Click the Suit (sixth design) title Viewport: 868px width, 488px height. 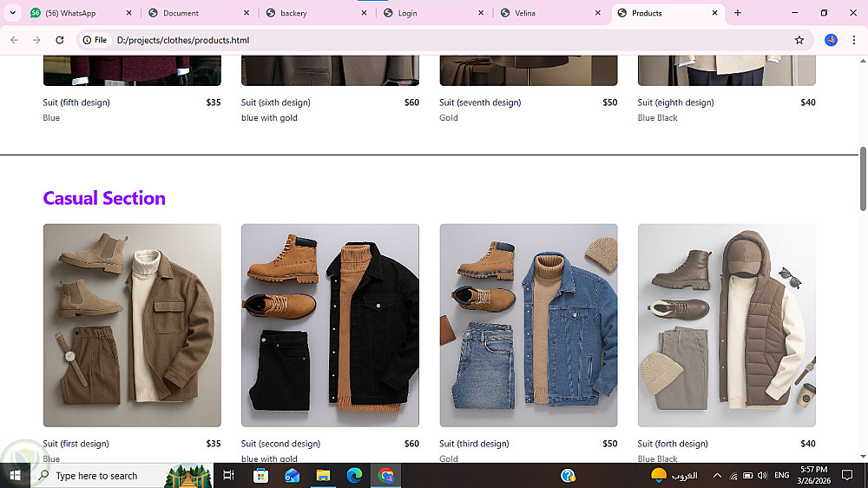[276, 102]
